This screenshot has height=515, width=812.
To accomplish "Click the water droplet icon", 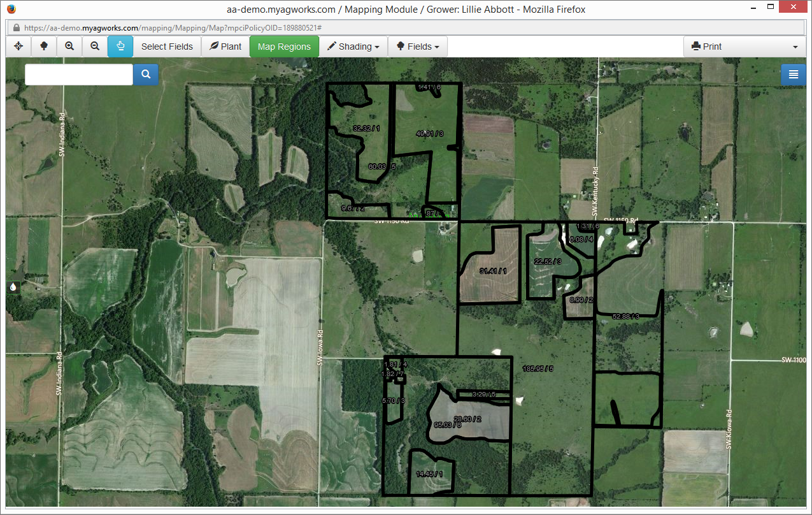I will click(x=13, y=287).
